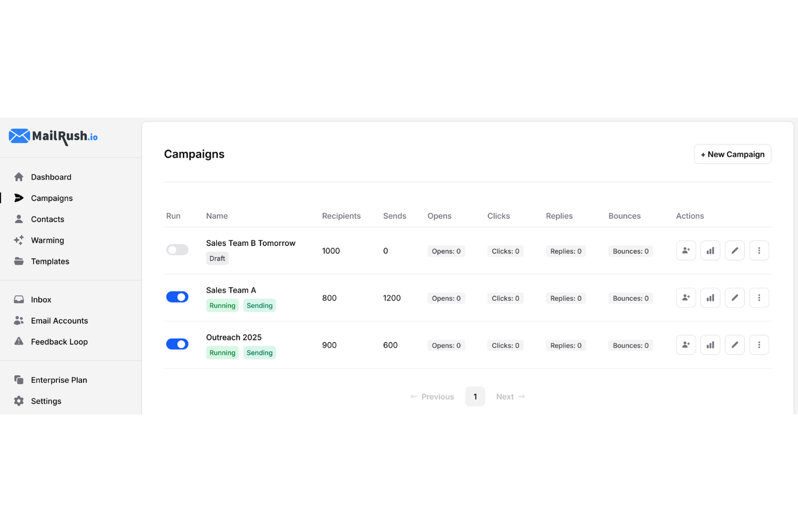Create a New Campaign
Image resolution: width=798 pixels, height=532 pixels.
[732, 154]
